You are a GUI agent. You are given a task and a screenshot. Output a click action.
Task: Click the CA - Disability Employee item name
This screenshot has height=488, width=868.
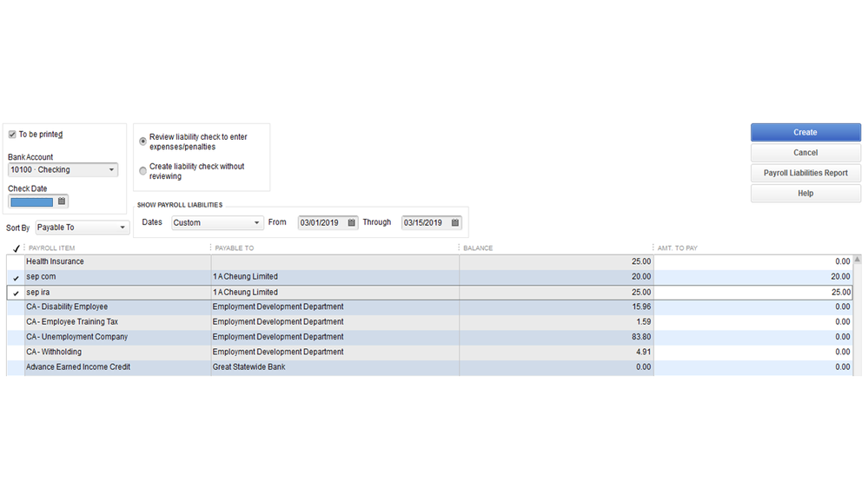coord(67,307)
